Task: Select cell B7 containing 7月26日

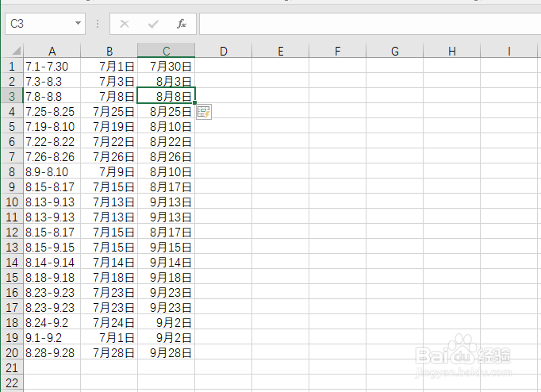Action: 109,156
